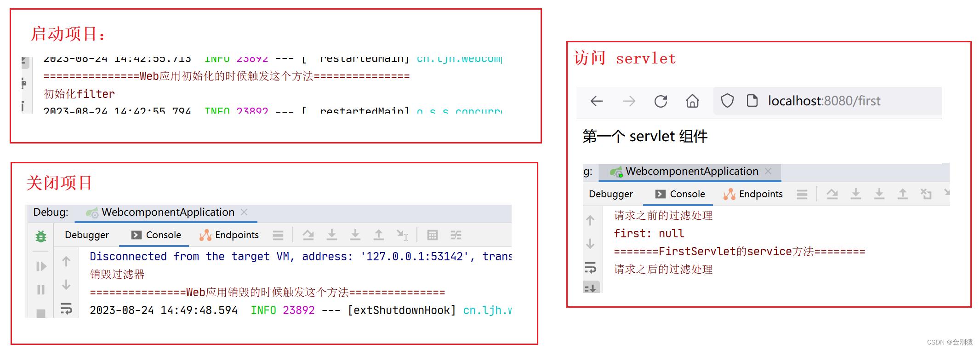Click down arrow beside '销毁过滤器' console line

[66, 285]
